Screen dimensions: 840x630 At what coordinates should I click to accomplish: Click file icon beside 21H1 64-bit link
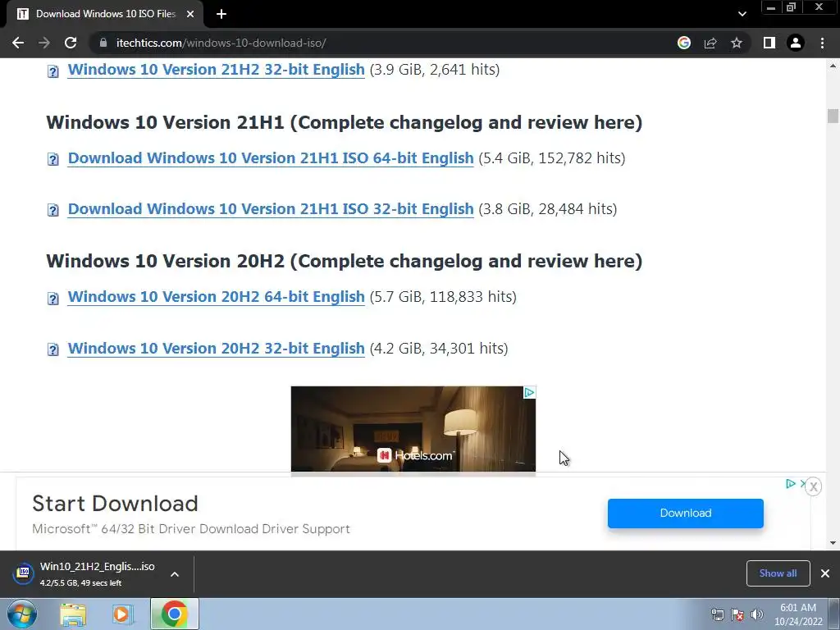53,160
